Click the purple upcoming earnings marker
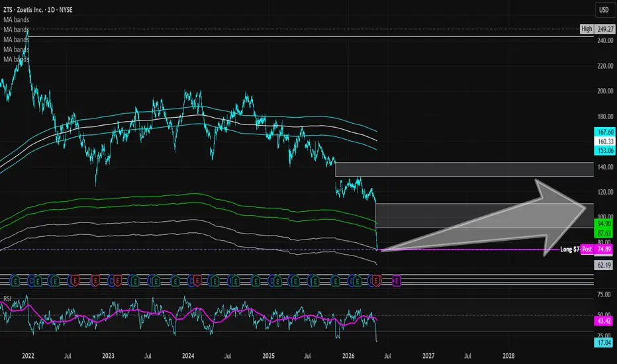The height and width of the screenshot is (364, 617). [397, 281]
